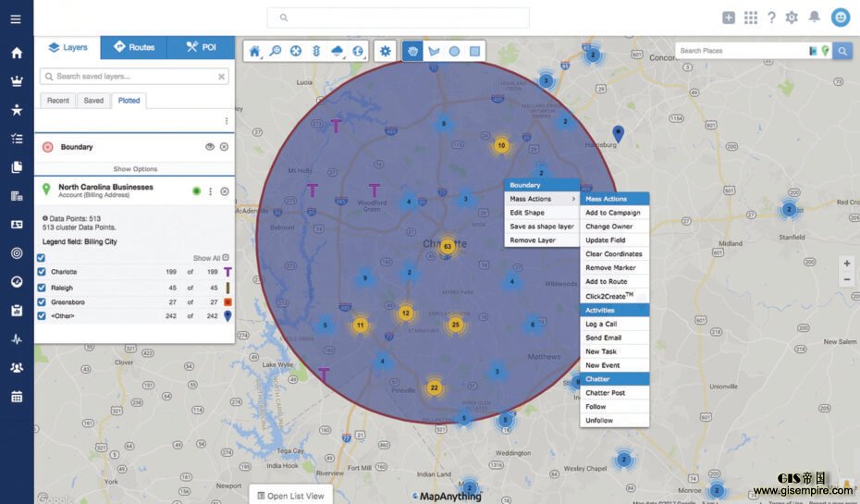The height and width of the screenshot is (504, 860).
Task: Click the traffic light icon in toolbar
Action: [x=316, y=52]
